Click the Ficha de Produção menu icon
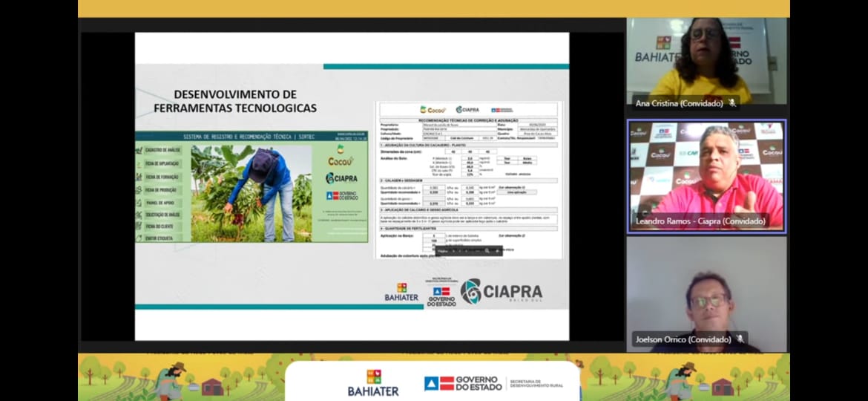The height and width of the screenshot is (401, 868). 139,189
